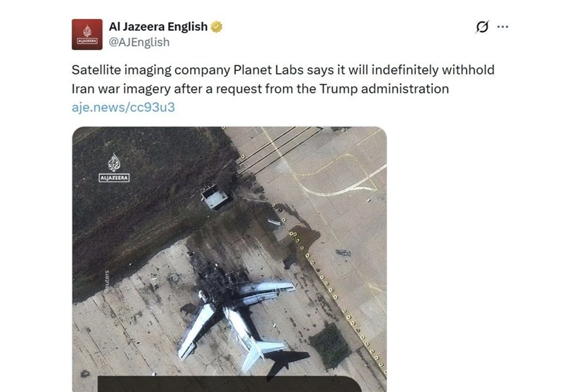Open the three-dot More options menu

click(x=502, y=27)
